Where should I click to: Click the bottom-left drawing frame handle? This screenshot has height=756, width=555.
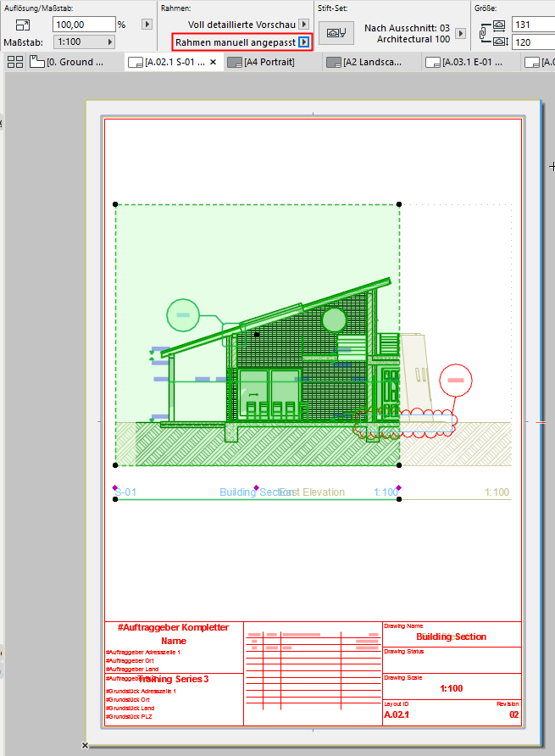click(115, 465)
